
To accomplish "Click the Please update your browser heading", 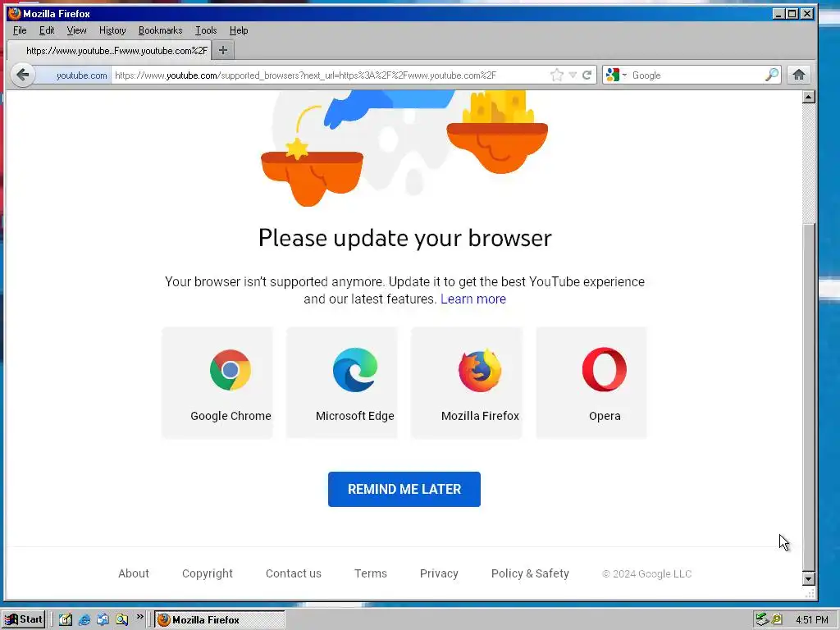I will [404, 239].
